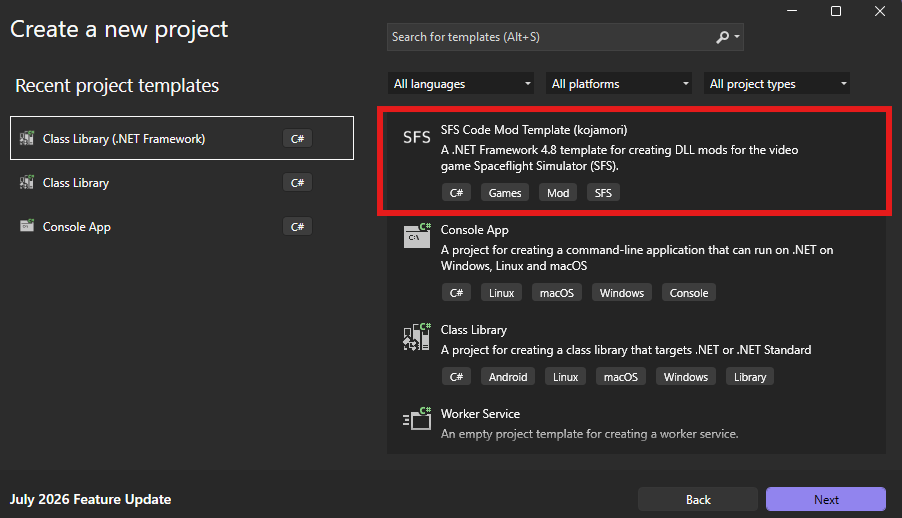Click the Mod tag
This screenshot has height=518, width=902.
click(558, 193)
